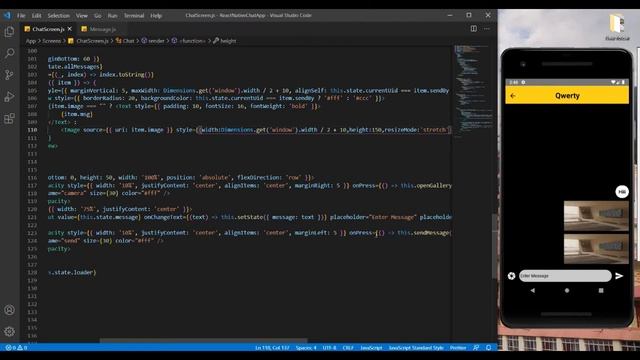Open the Edit menu

click(36, 16)
